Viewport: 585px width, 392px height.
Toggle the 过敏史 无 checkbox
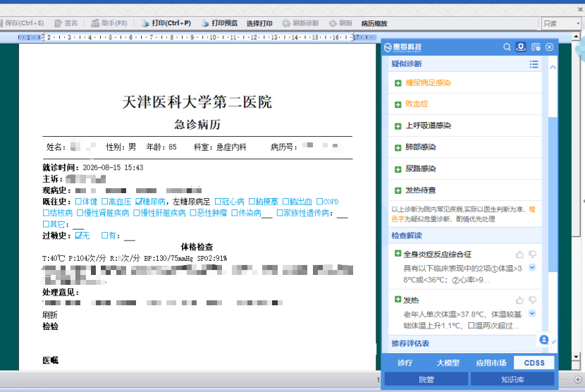(78, 235)
